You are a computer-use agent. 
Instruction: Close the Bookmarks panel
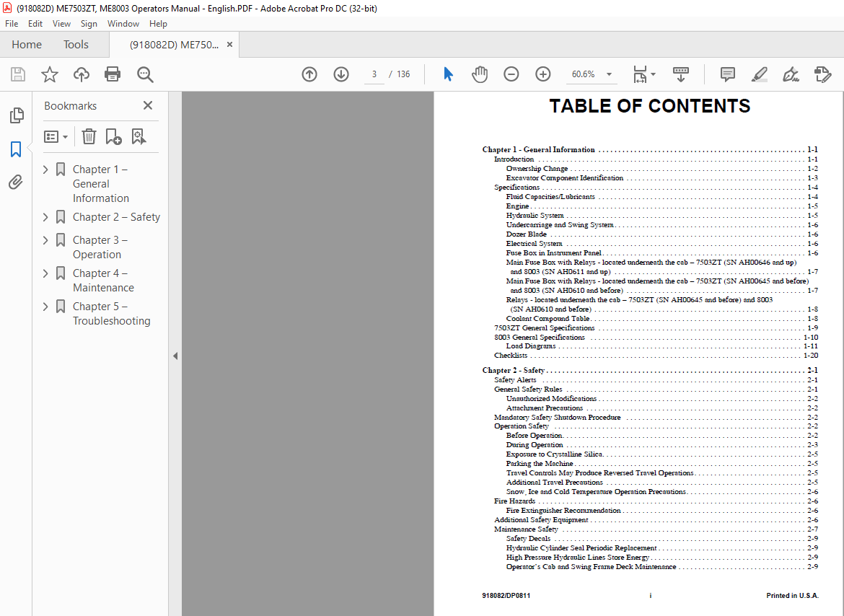tap(148, 105)
